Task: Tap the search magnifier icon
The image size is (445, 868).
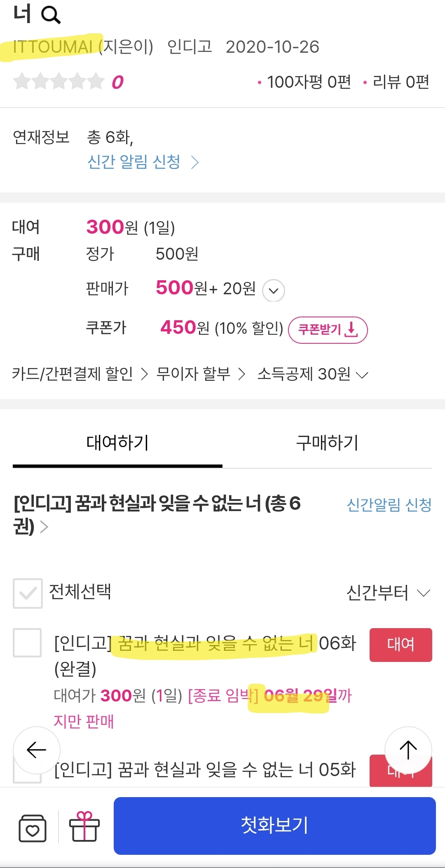Action: [x=51, y=15]
